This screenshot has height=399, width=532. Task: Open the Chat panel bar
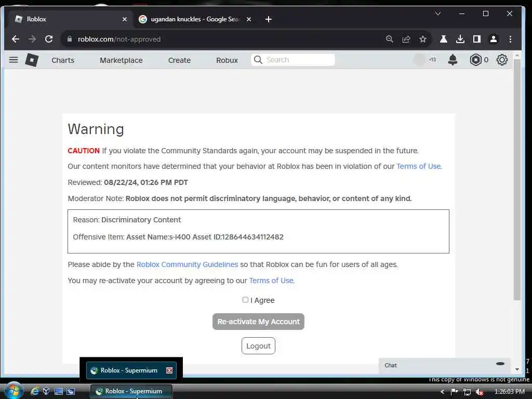tap(444, 365)
